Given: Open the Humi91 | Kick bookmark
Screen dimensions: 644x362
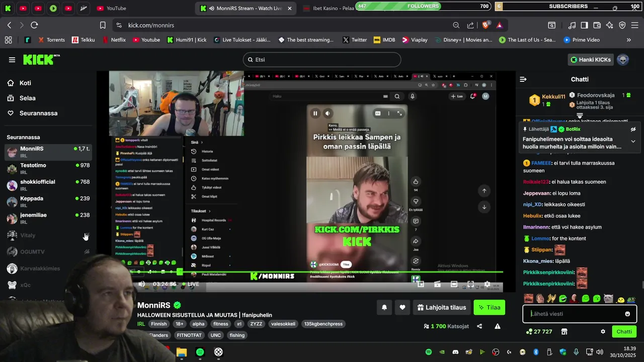Looking at the screenshot, I should pyautogui.click(x=187, y=40).
